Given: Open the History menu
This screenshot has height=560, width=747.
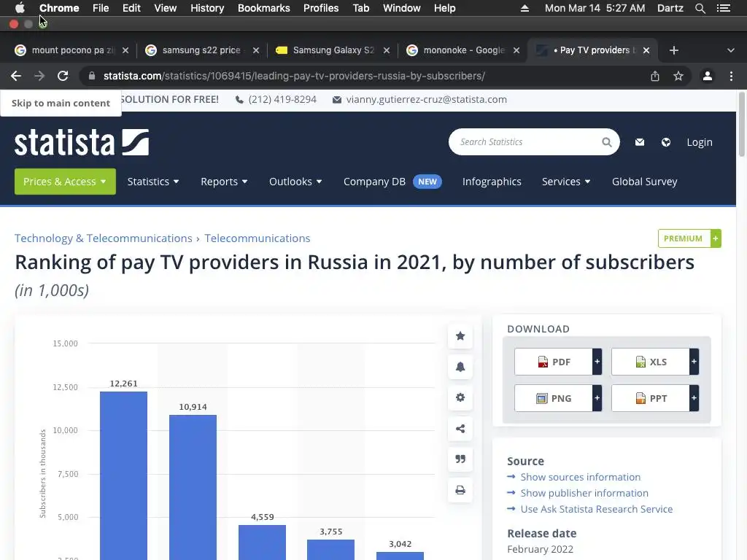Looking at the screenshot, I should (207, 8).
